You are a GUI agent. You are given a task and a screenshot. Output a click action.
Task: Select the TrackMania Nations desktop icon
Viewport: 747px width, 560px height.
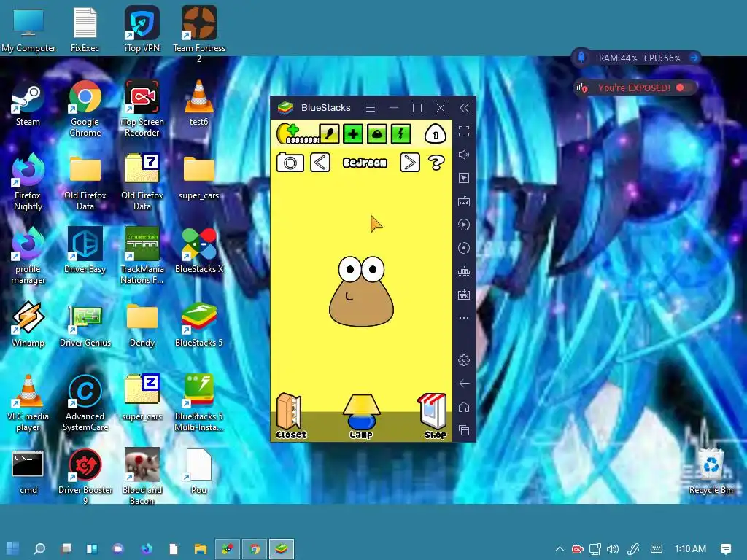click(142, 256)
